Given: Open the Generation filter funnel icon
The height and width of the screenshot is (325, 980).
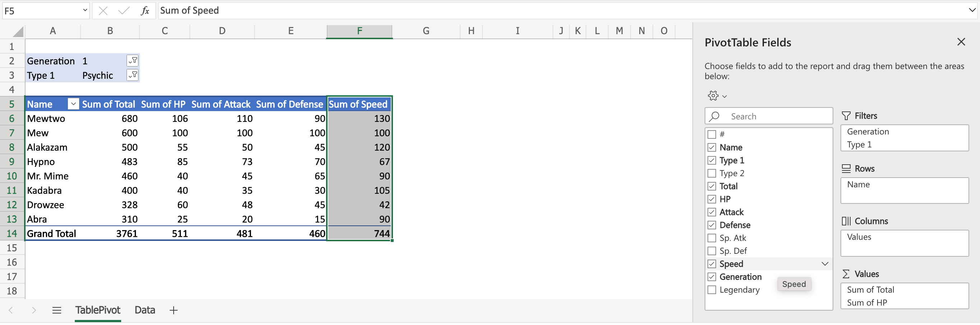Looking at the screenshot, I should pos(132,60).
